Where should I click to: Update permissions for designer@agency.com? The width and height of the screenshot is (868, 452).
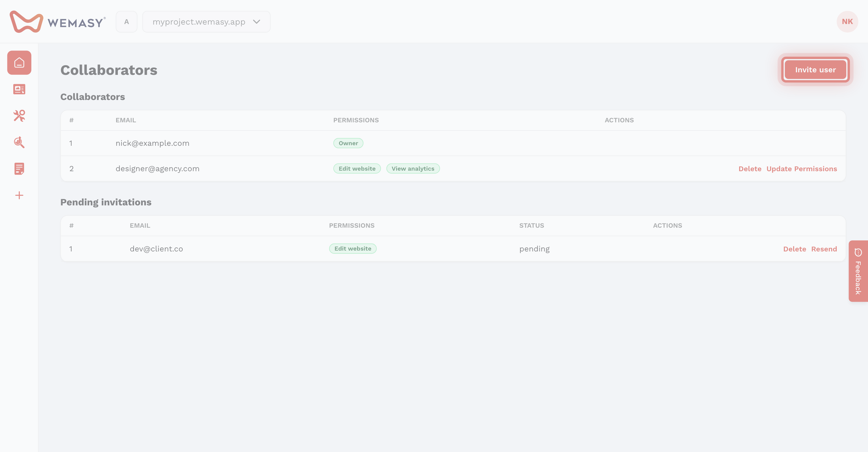[x=802, y=169]
